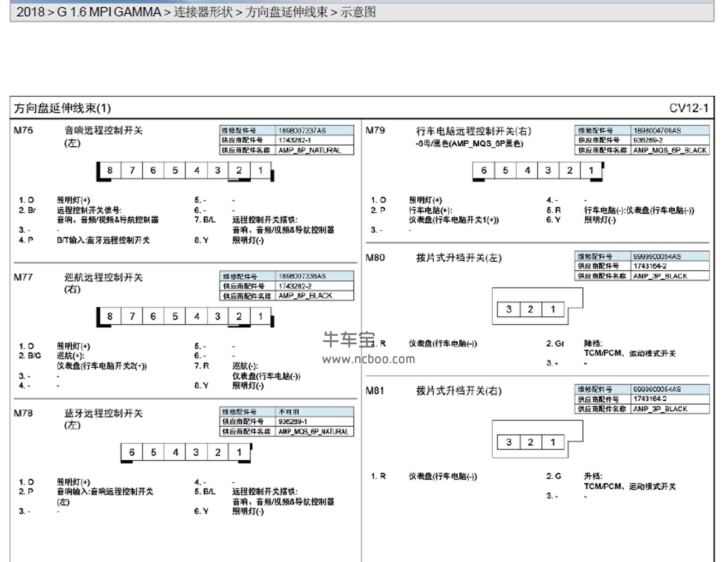Screen dimensions: 728x562
Task: Click the M76 connector label
Action: pyautogui.click(x=23, y=130)
